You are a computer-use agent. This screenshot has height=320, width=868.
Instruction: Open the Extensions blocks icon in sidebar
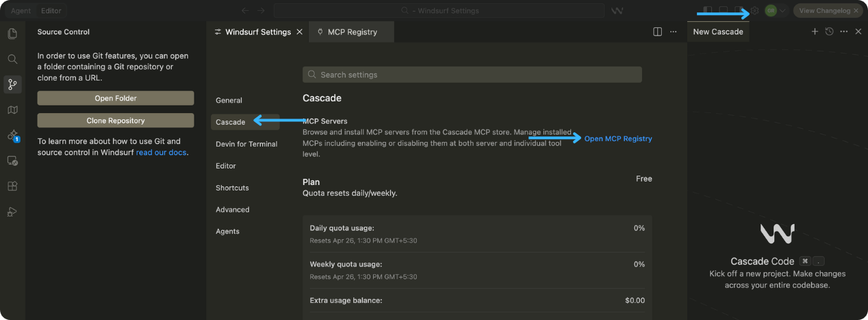coord(12,186)
